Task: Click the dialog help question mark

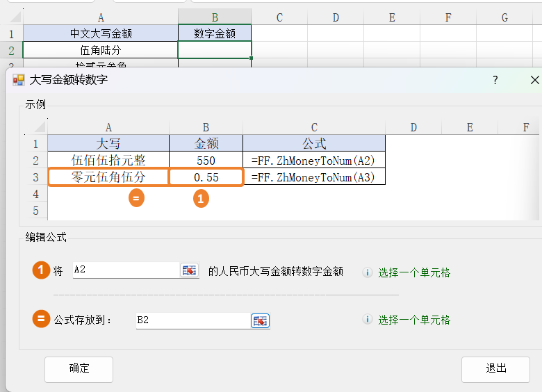Action: (x=495, y=80)
